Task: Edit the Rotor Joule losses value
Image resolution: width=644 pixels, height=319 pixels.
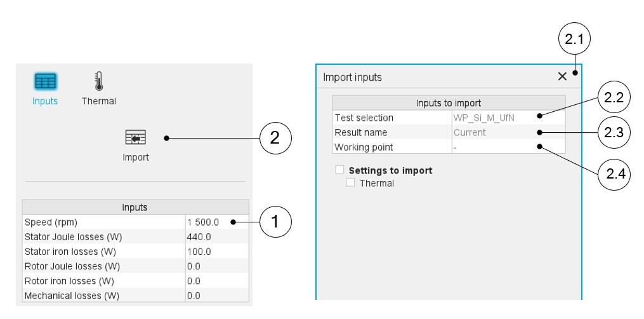Action: click(x=216, y=266)
